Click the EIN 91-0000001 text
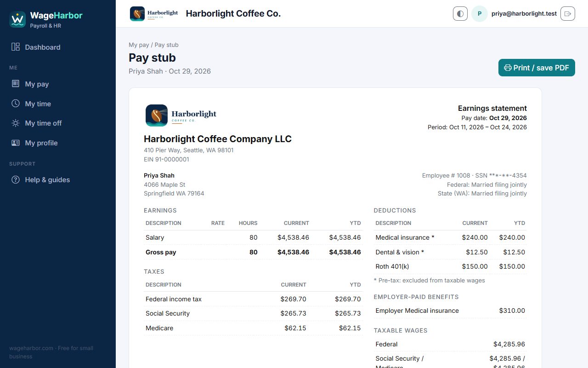This screenshot has width=588, height=368. 166,159
